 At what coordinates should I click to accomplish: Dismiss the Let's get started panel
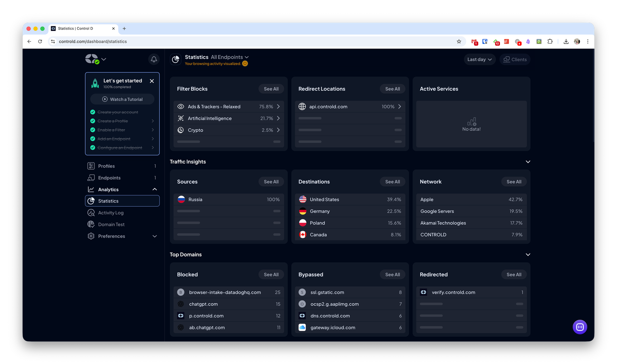[152, 81]
